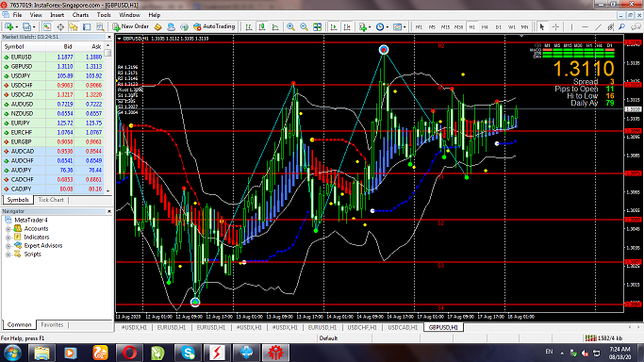Screen dimensions: 644x362
Task: Open the File menu
Action: click(x=17, y=15)
